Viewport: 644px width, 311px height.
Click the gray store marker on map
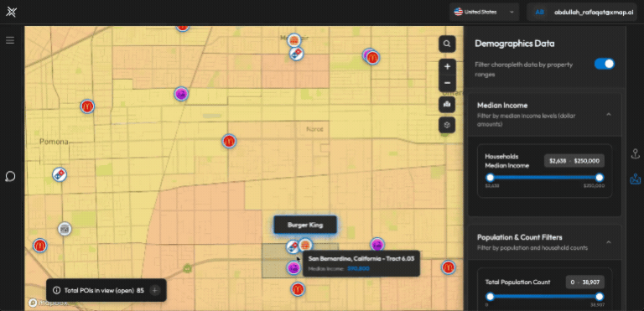[x=65, y=229]
